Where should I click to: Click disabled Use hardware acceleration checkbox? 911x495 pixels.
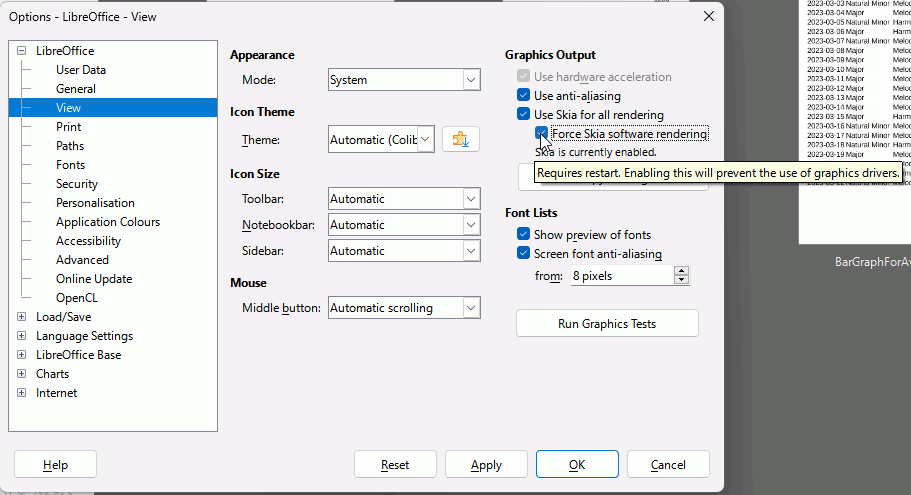(523, 76)
